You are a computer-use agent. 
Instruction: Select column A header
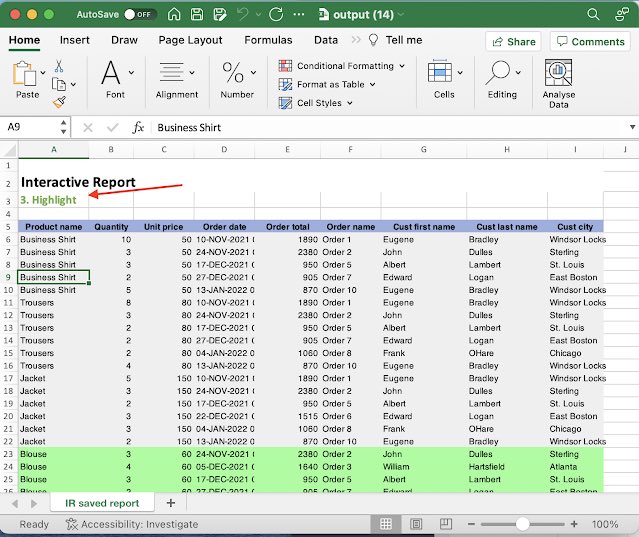click(x=53, y=150)
